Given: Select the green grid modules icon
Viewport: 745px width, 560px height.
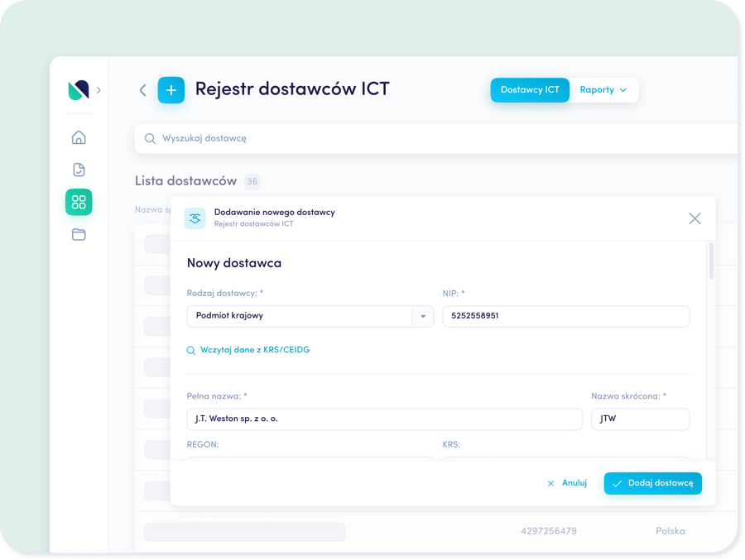Looking at the screenshot, I should pos(79,202).
